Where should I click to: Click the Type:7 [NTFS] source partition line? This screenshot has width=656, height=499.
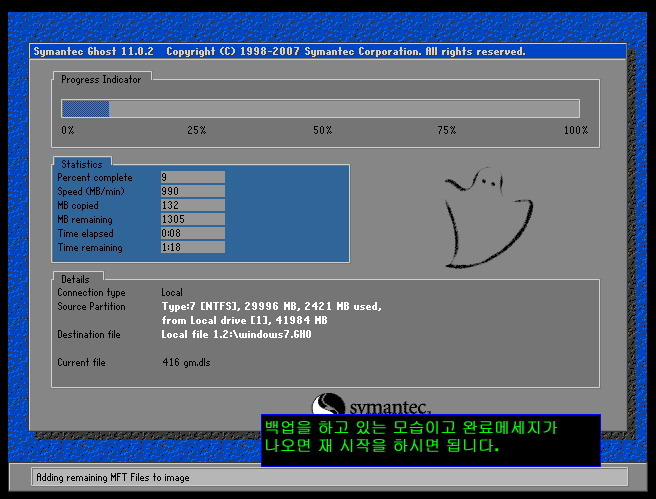click(x=272, y=306)
